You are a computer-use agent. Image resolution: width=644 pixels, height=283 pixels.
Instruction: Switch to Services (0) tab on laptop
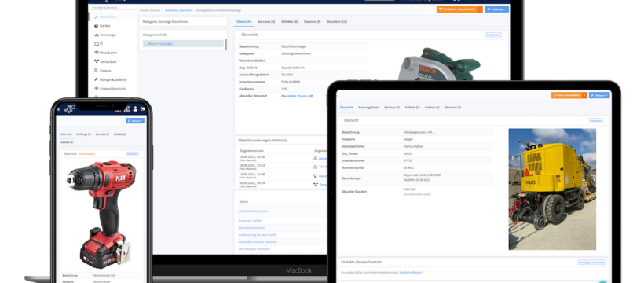(x=266, y=21)
